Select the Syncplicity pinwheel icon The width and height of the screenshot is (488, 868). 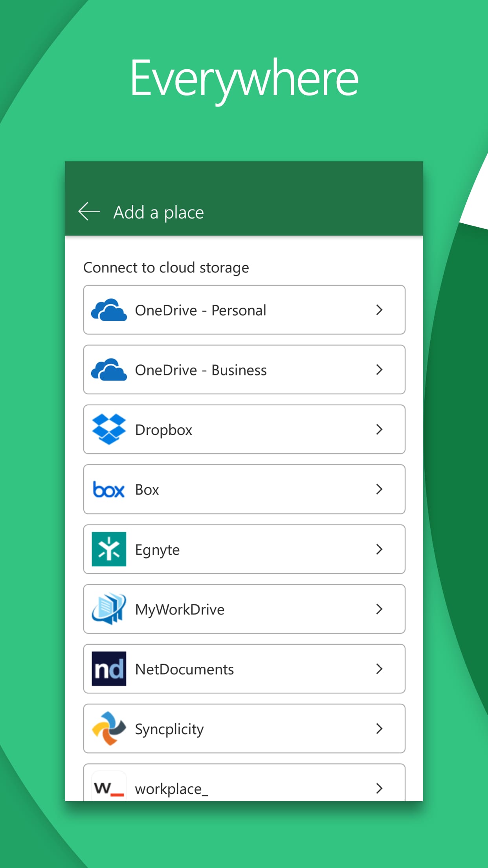click(x=109, y=728)
